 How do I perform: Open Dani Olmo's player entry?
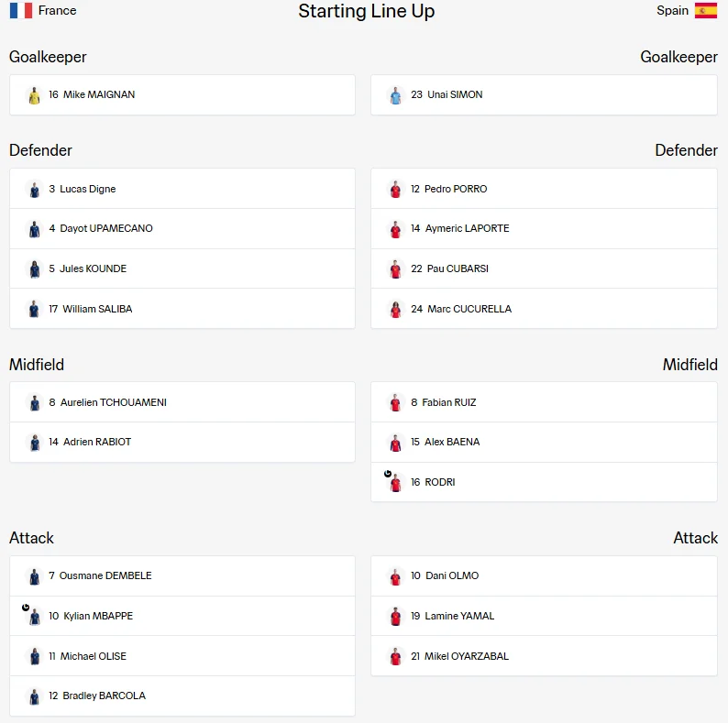pyautogui.click(x=544, y=575)
